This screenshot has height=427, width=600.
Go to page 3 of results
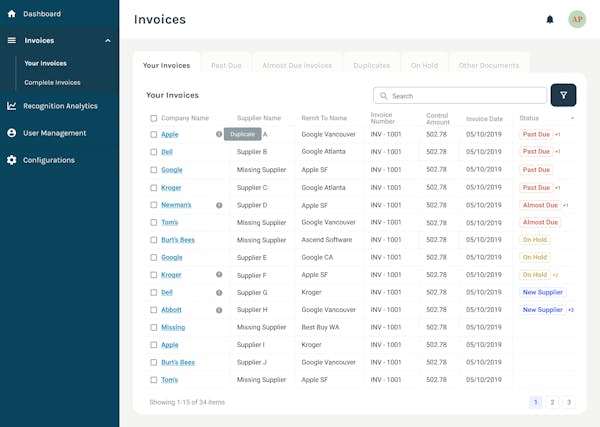(569, 402)
